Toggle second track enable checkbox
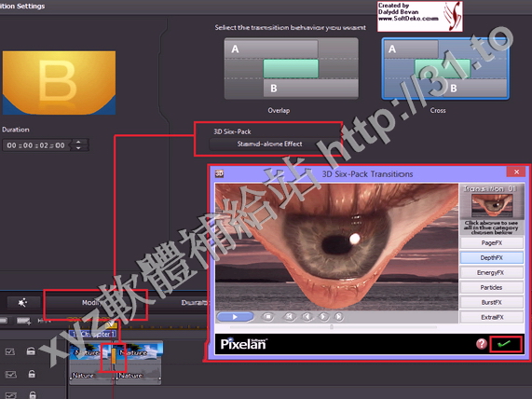The height and width of the screenshot is (399, 532). pyautogui.click(x=11, y=375)
